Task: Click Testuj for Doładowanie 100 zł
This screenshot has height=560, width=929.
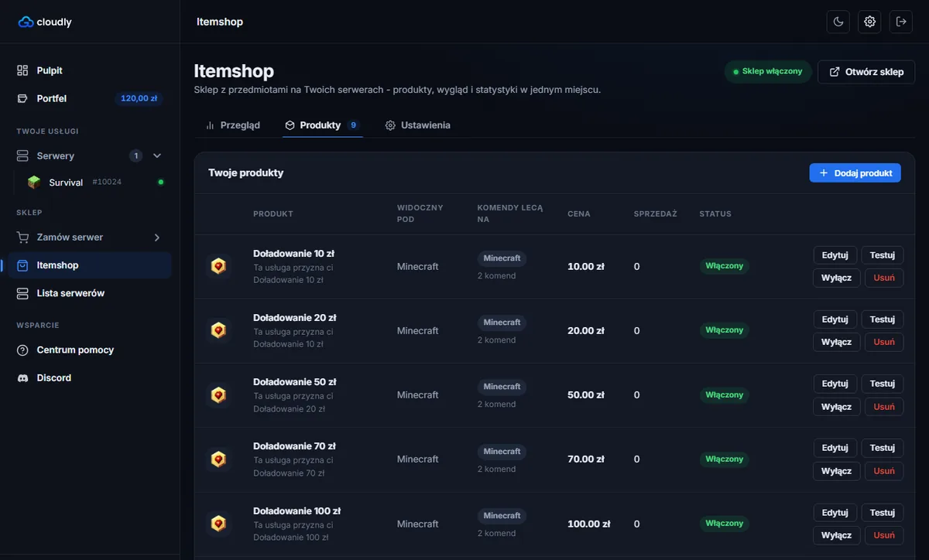Action: coord(882,513)
